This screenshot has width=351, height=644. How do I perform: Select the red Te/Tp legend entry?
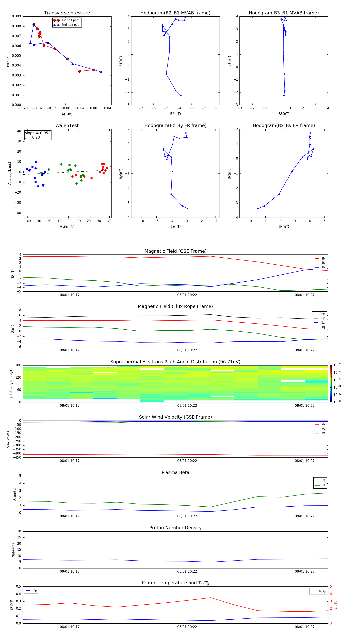318,591
